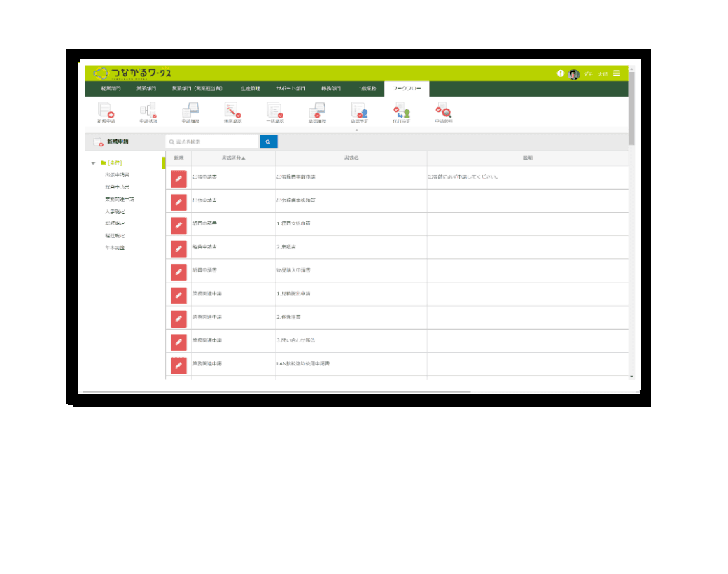
Task: Switch to the 生産管理 tab
Action: tap(251, 89)
